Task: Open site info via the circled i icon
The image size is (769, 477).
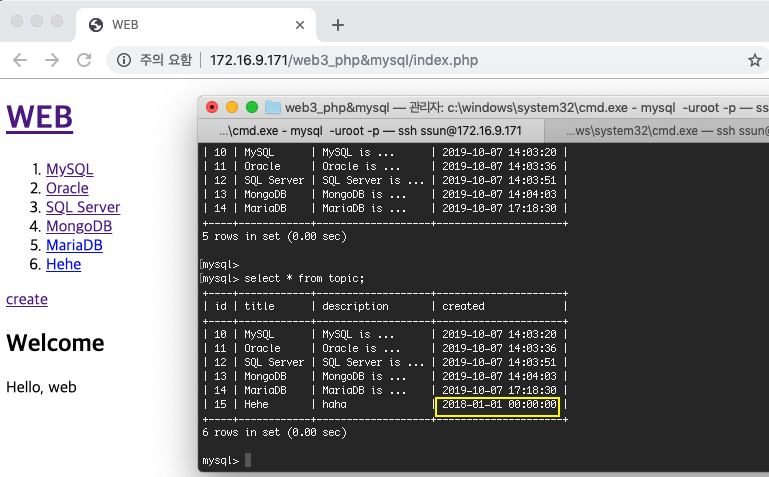Action: click(x=124, y=60)
